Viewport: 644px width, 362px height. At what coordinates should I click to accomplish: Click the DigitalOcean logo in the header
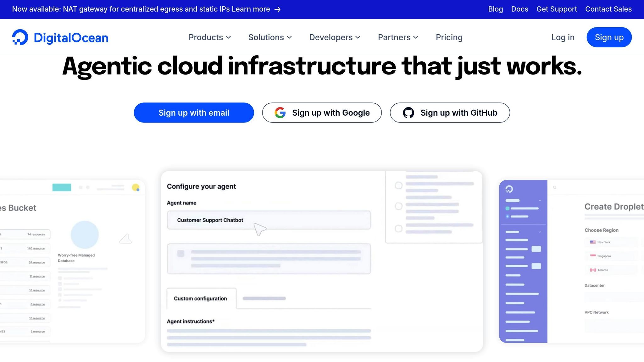click(60, 37)
